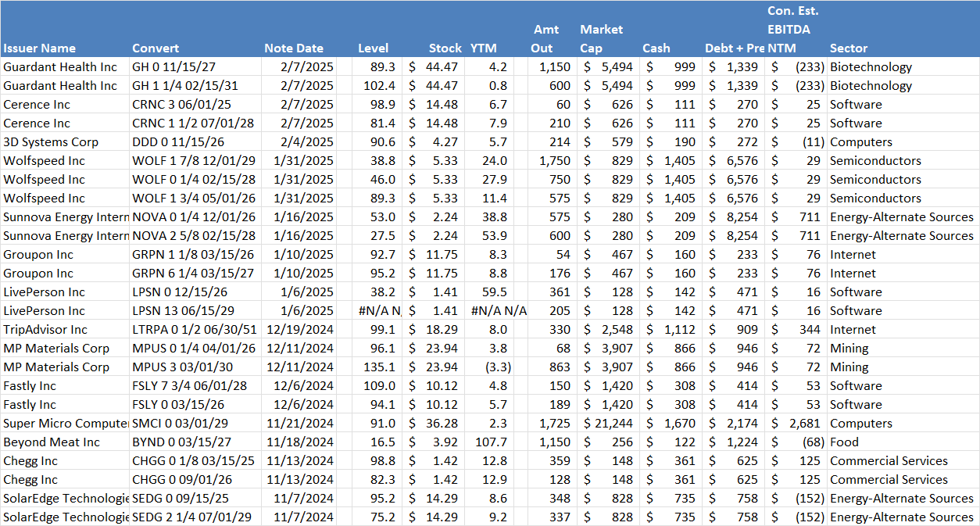The width and height of the screenshot is (980, 526).
Task: Click Beyond Meat YTM value 107.7
Action: pyautogui.click(x=491, y=442)
